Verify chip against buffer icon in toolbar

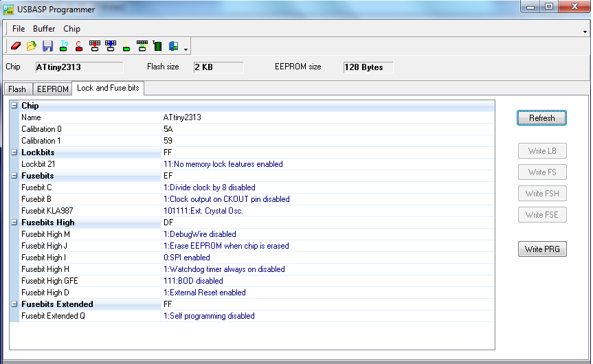click(142, 46)
